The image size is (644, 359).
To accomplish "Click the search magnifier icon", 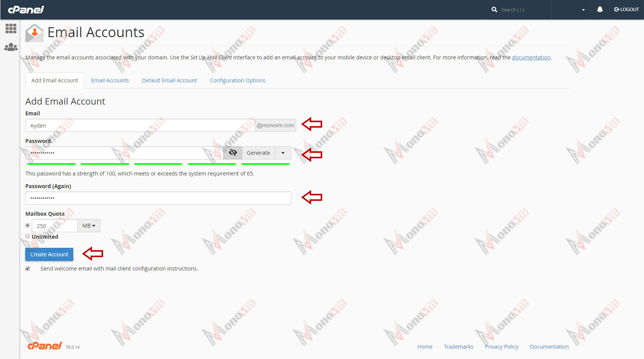I will pos(494,9).
